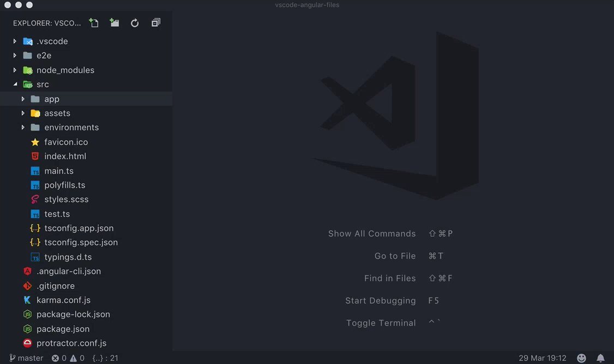Open the package-lock.json file name

pyautogui.click(x=73, y=314)
